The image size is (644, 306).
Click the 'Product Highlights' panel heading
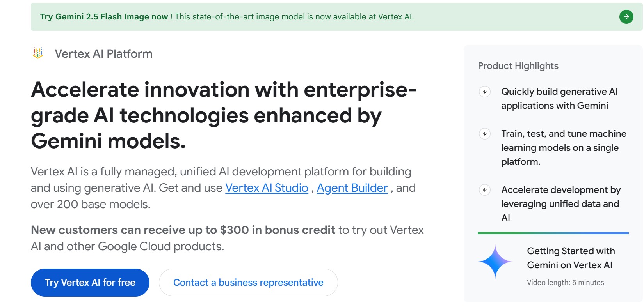[x=518, y=66]
